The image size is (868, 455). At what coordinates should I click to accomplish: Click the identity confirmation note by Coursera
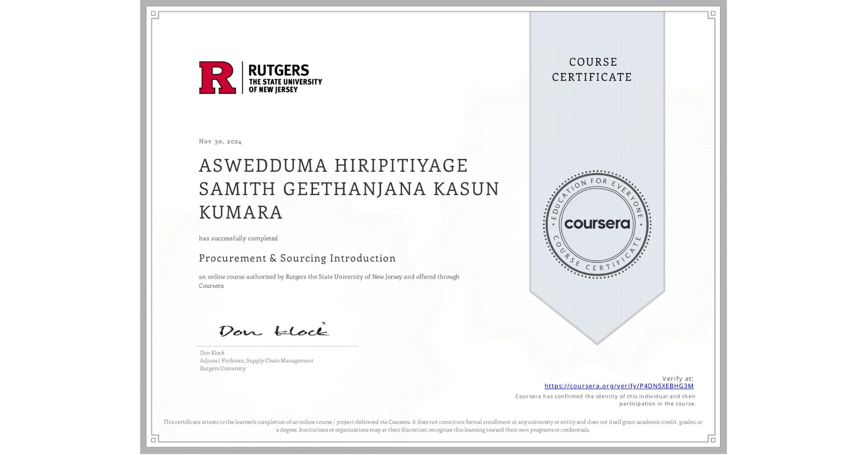[x=605, y=400]
